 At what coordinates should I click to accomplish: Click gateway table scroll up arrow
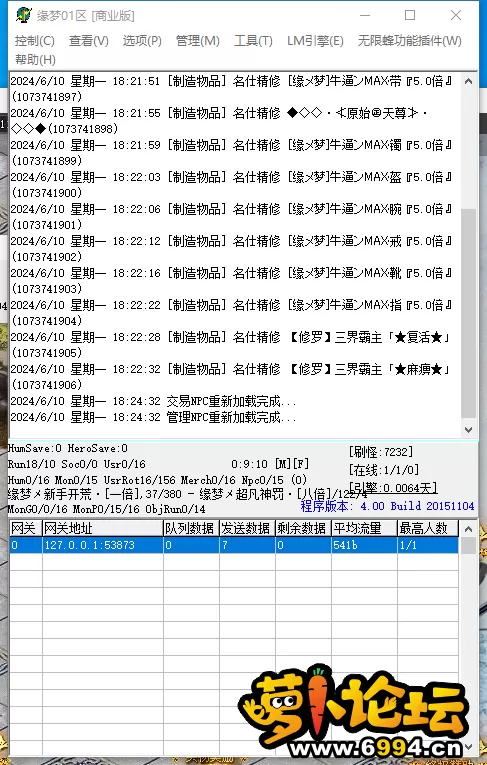(x=468, y=529)
